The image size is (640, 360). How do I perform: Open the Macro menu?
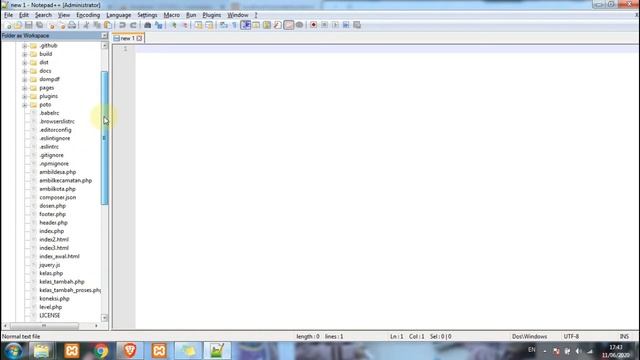tap(171, 15)
